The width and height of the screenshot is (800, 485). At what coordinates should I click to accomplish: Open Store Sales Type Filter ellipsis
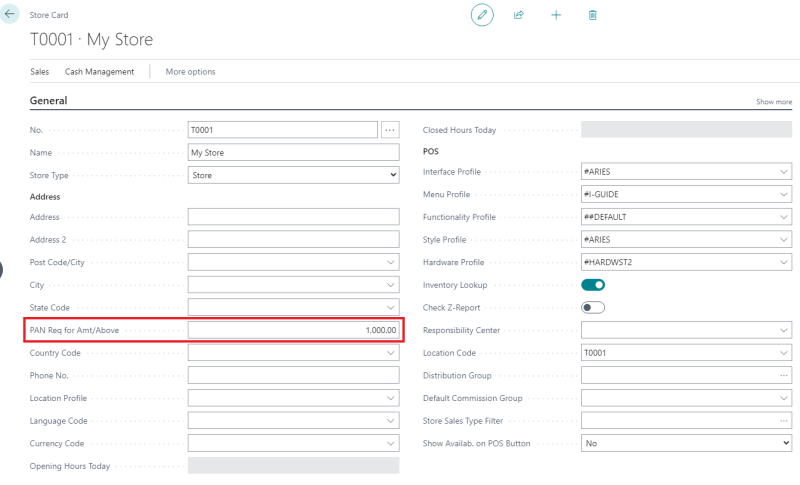point(784,420)
